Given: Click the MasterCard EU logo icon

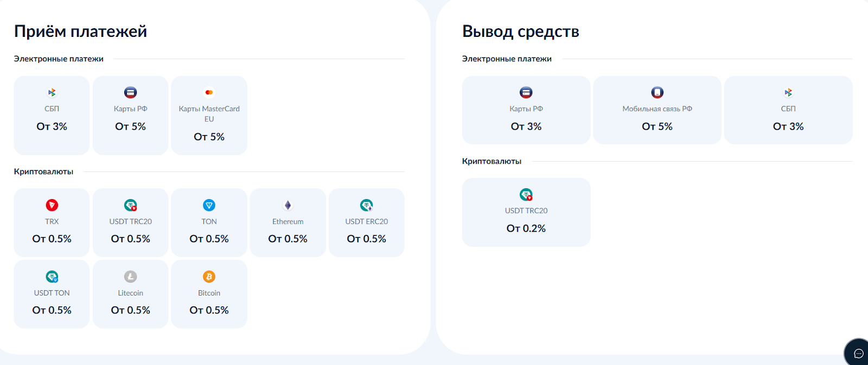Looking at the screenshot, I should pyautogui.click(x=209, y=93).
